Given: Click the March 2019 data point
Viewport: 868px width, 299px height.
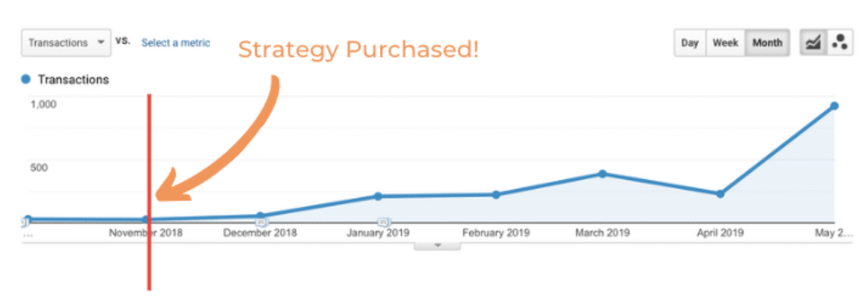Looking at the screenshot, I should tap(602, 174).
